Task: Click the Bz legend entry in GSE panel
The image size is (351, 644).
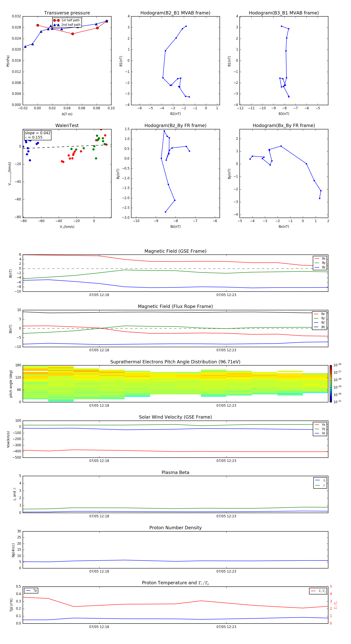Action: coord(320,267)
